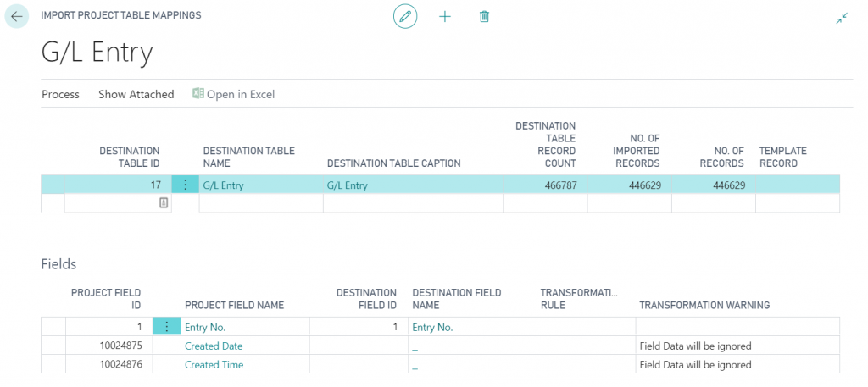Select the Created Date project field
The width and height of the screenshot is (868, 387).
click(x=214, y=346)
